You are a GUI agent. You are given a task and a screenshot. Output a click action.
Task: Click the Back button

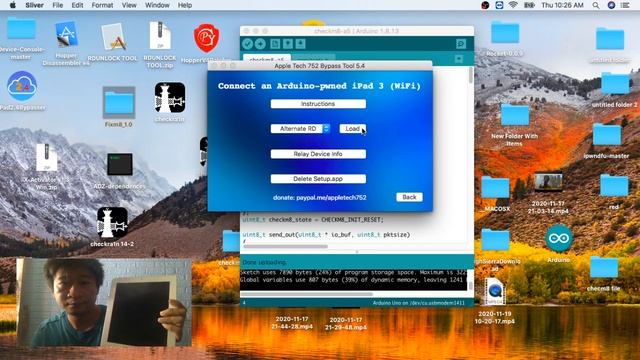[x=409, y=197]
